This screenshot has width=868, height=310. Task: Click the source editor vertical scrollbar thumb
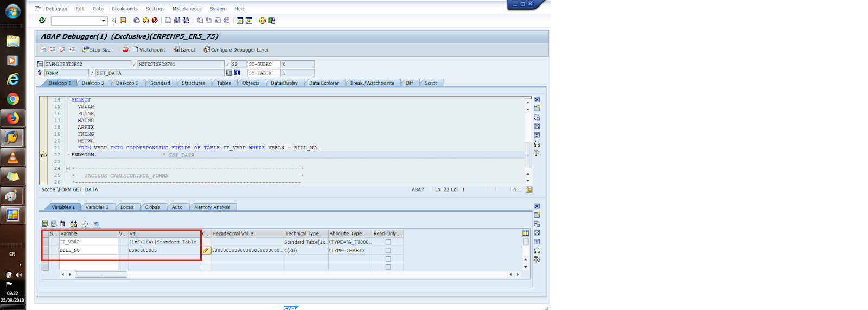(x=528, y=154)
